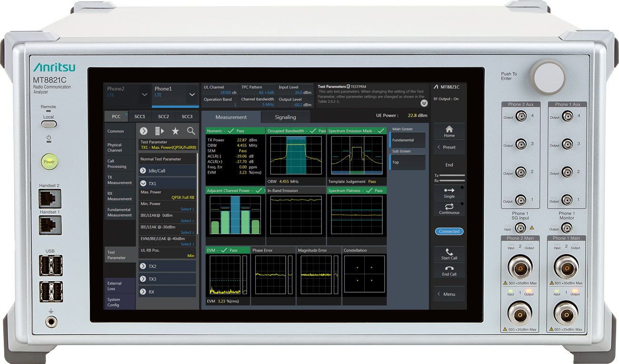Select Top under Sub Screen
Viewport: 619px width, 364px height.
[407, 162]
